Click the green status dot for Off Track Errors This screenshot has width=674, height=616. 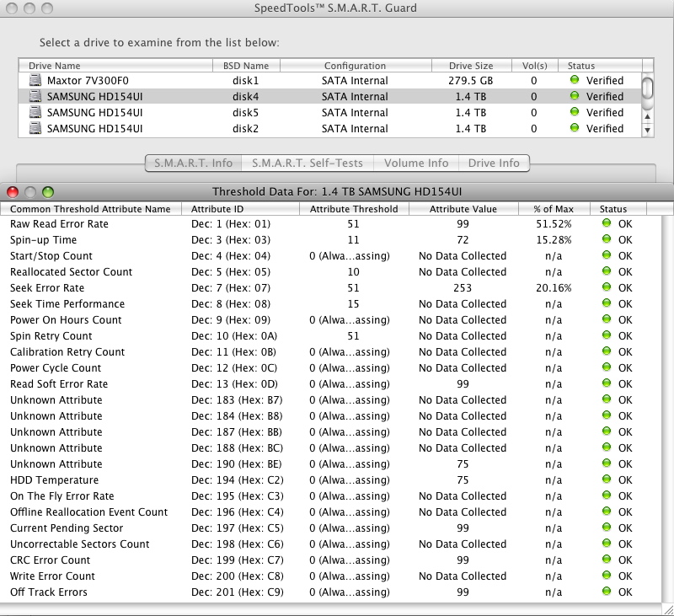[x=607, y=591]
